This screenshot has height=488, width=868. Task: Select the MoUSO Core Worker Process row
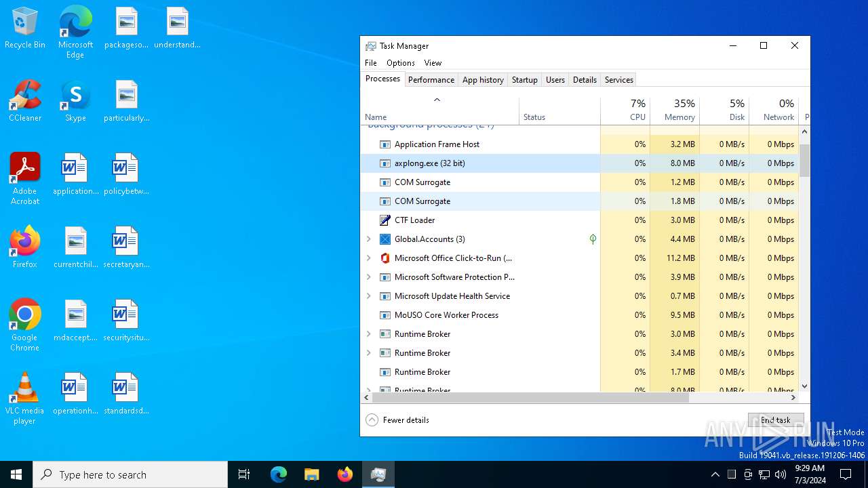point(580,315)
